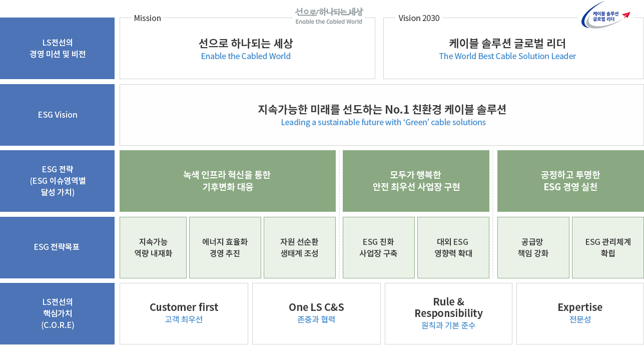Open the 'Customer first' core value card
The width and height of the screenshot is (644, 349).
tap(184, 313)
